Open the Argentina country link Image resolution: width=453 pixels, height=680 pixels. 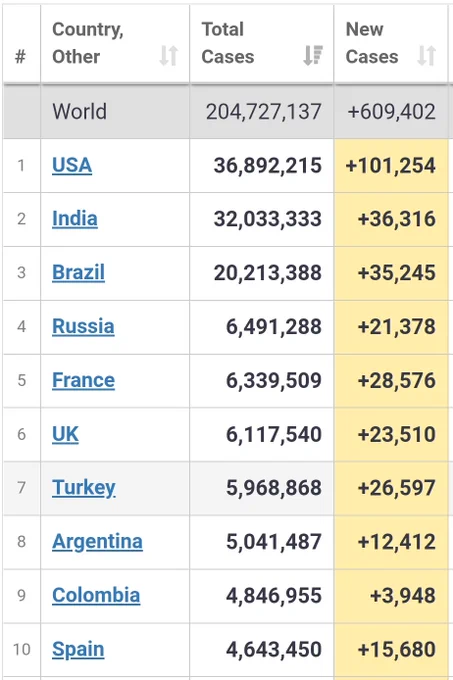[x=97, y=542]
